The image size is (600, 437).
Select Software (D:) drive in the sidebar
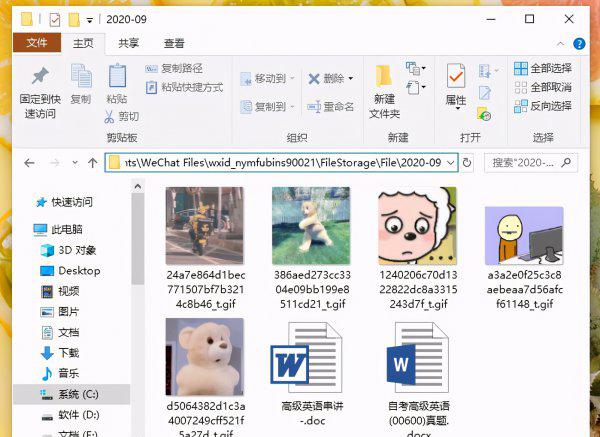point(70,415)
